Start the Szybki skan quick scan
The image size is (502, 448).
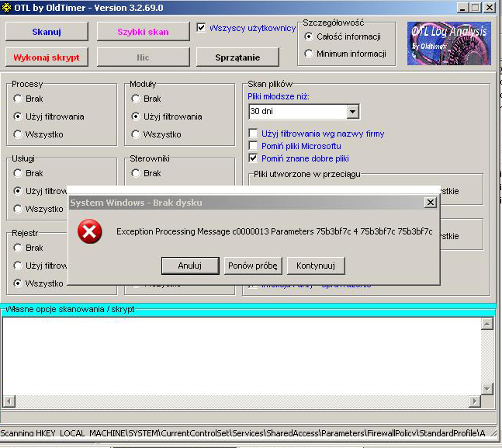click(143, 31)
